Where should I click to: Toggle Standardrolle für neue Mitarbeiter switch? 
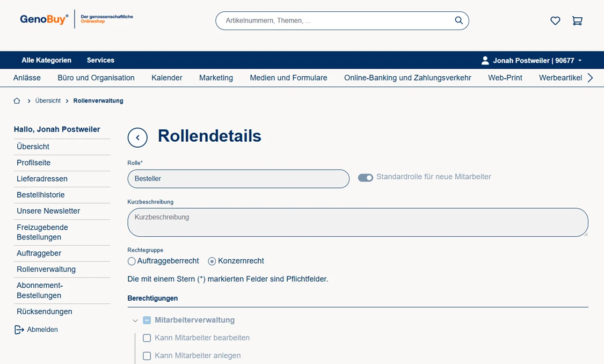366,178
